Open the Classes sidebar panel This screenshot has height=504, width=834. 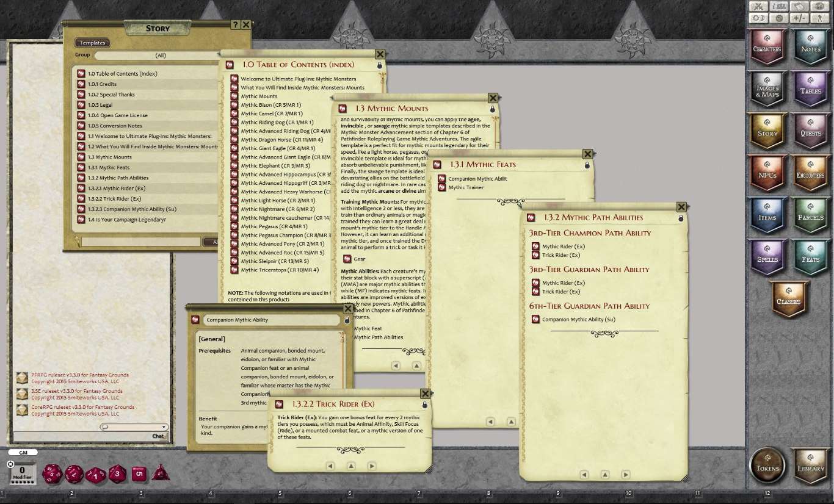point(789,301)
